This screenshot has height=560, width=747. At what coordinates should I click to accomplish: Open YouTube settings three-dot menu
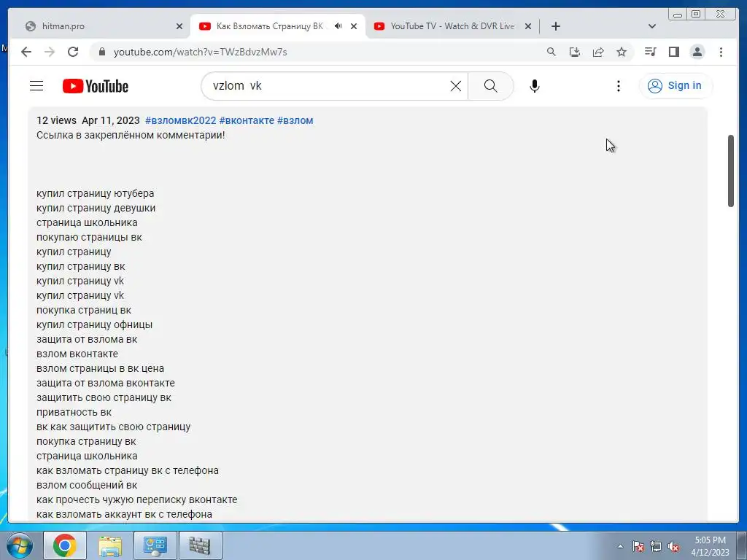pyautogui.click(x=619, y=86)
